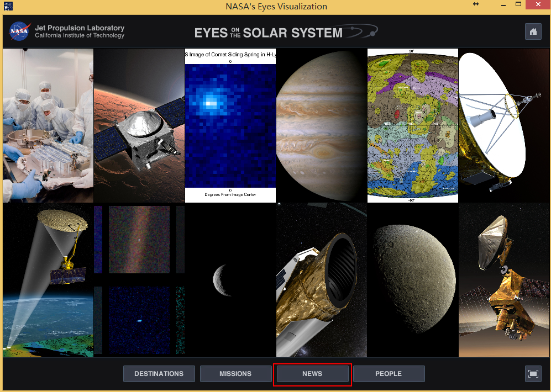Click the clean room scientists thumbnail

point(48,125)
